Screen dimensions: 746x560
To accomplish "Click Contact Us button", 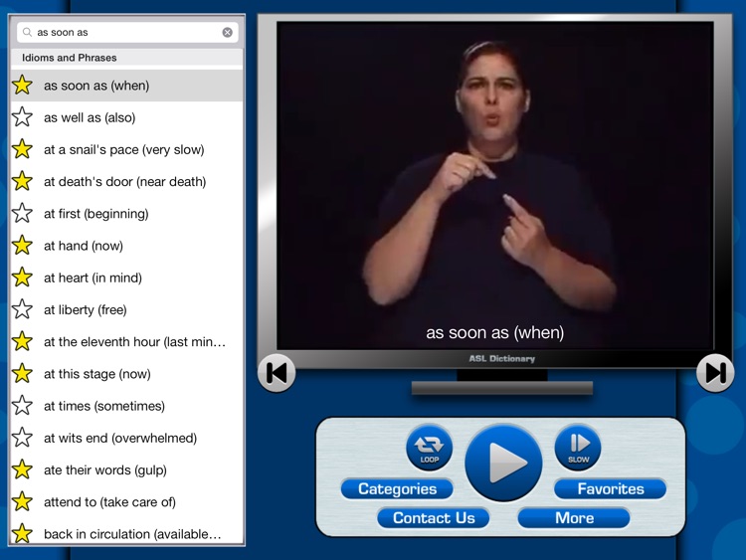I will (x=434, y=517).
